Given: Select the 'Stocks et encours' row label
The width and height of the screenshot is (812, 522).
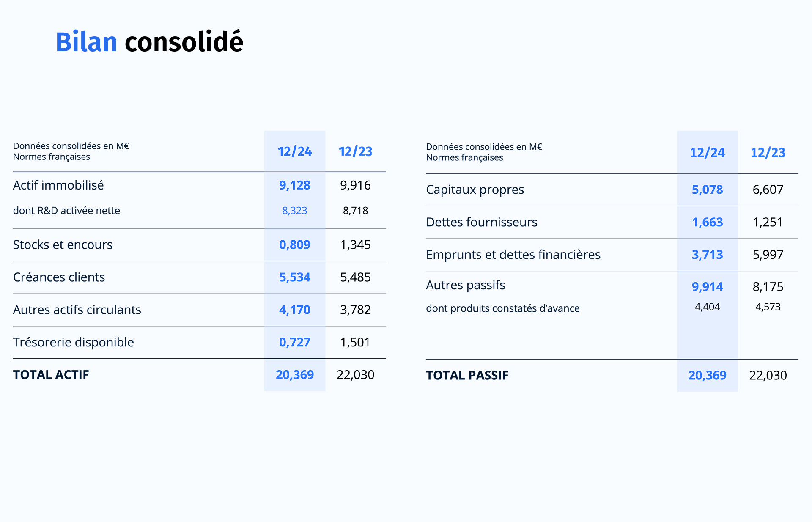Looking at the screenshot, I should coord(63,245).
